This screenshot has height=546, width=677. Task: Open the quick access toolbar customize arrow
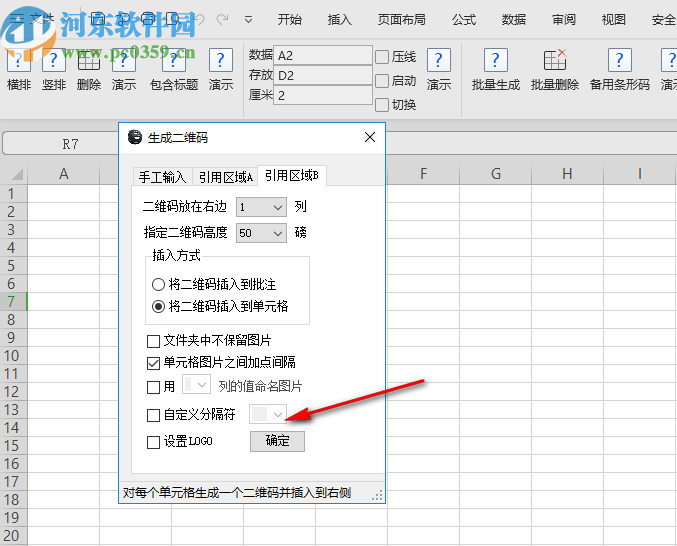point(248,19)
